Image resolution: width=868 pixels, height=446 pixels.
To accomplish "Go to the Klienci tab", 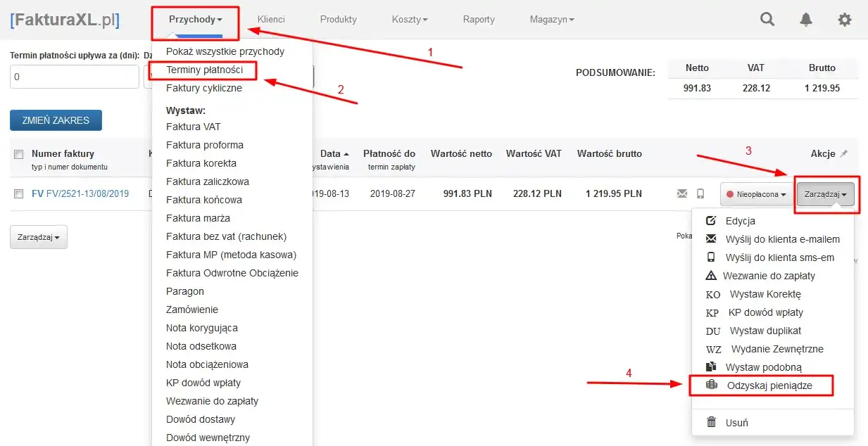I will click(x=271, y=20).
